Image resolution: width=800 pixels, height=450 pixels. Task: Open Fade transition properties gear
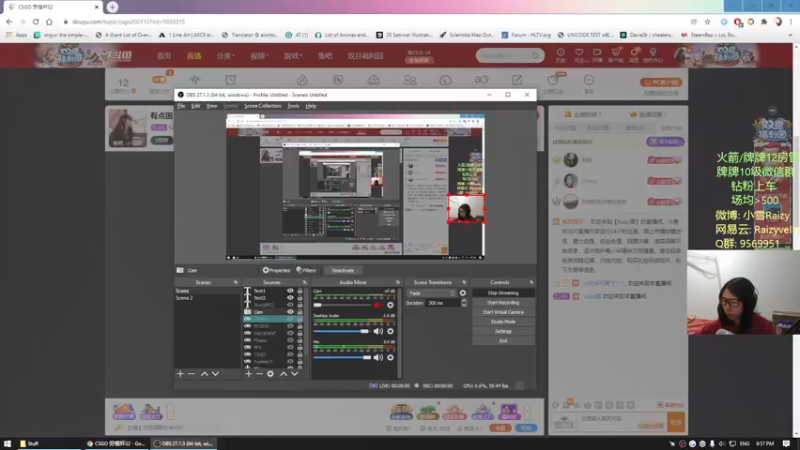point(463,293)
